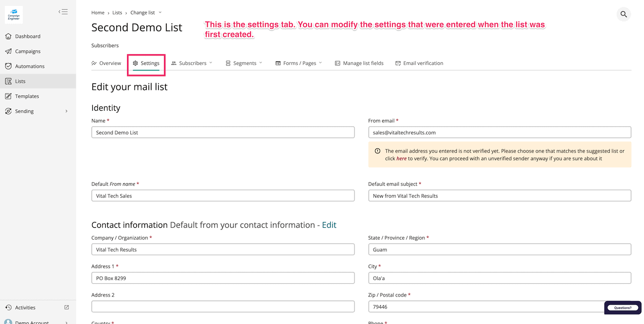Switch to the Overview tab
This screenshot has width=644, height=324.
coord(106,63)
